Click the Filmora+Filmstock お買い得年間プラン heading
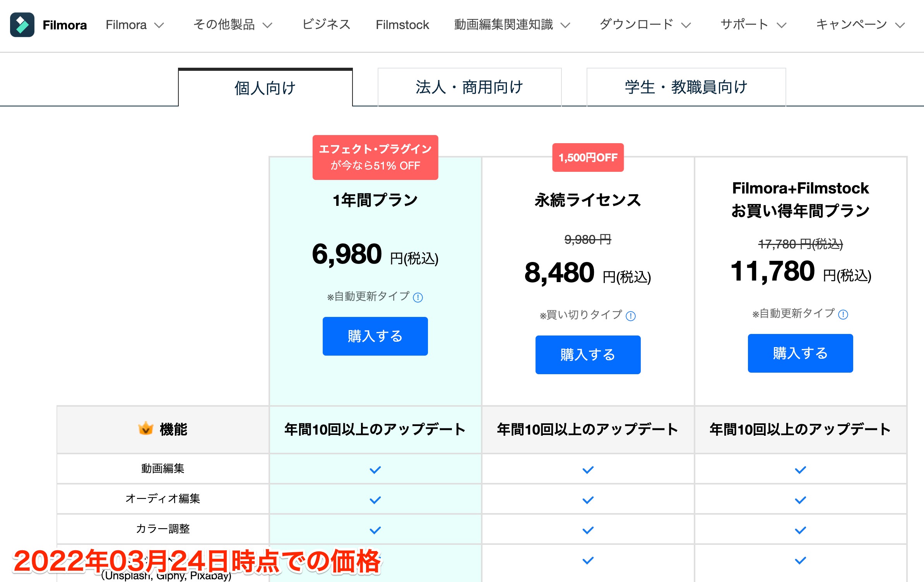 801,200
